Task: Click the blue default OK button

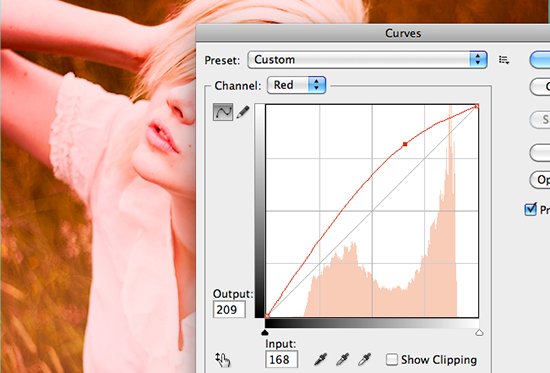Action: [540, 60]
